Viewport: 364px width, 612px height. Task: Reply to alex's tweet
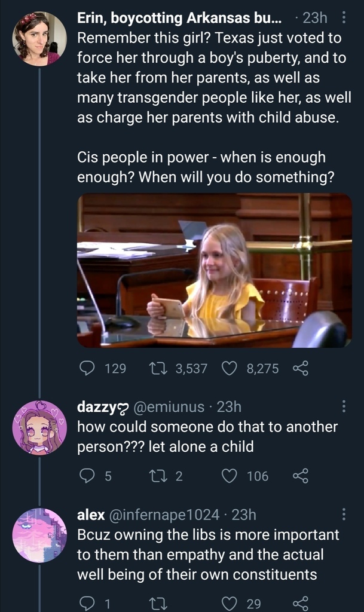(x=88, y=603)
